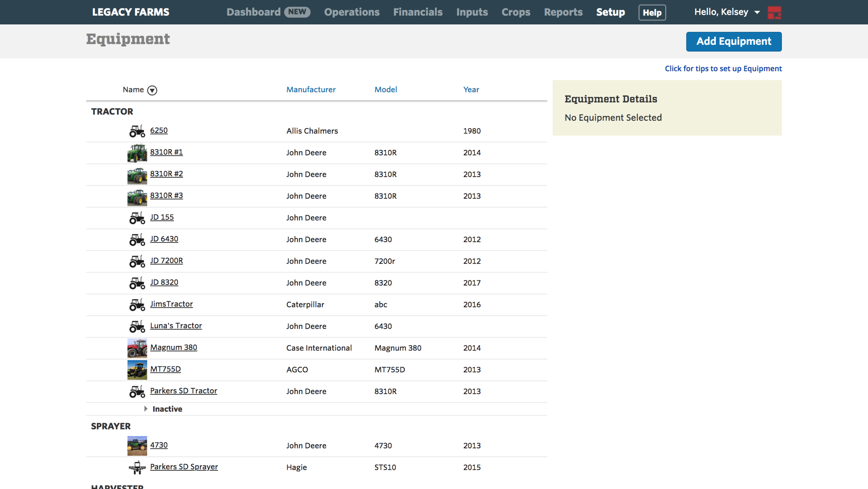
Task: Select the 6250 equipment link
Action: (x=159, y=131)
